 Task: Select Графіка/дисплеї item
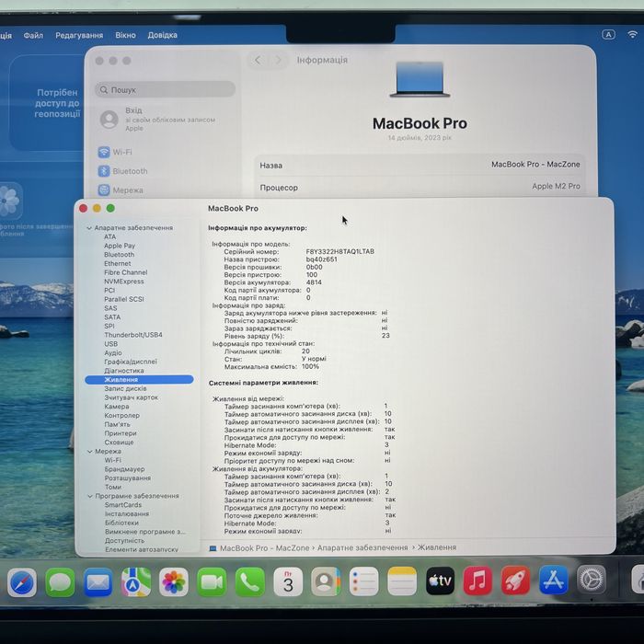click(x=131, y=362)
